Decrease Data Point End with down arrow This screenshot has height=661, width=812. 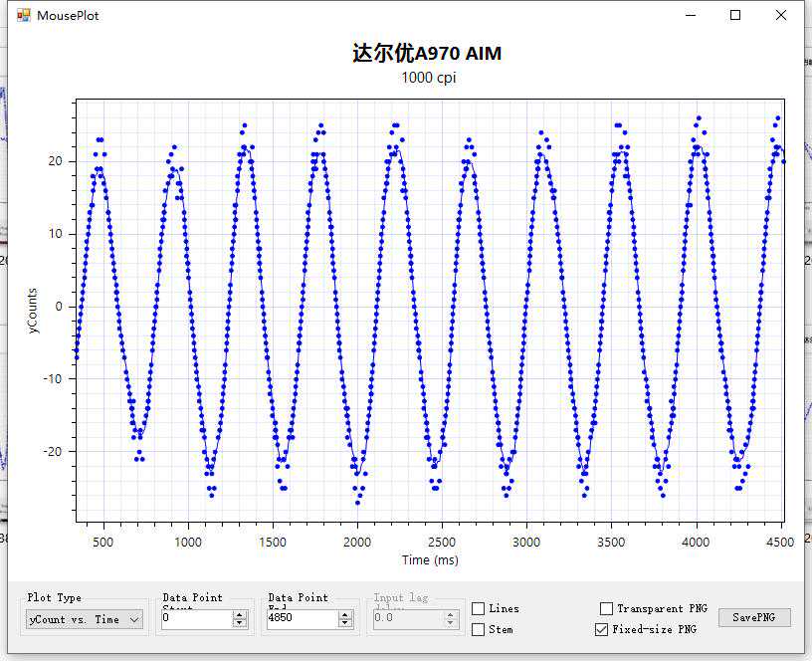click(x=344, y=623)
